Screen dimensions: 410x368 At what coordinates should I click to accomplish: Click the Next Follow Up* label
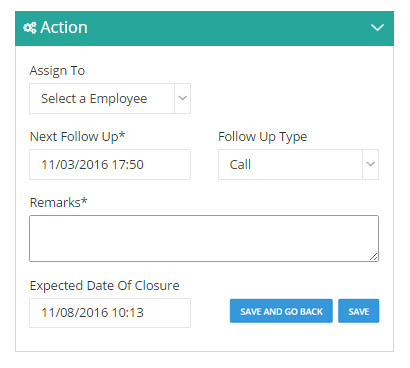pos(77,137)
